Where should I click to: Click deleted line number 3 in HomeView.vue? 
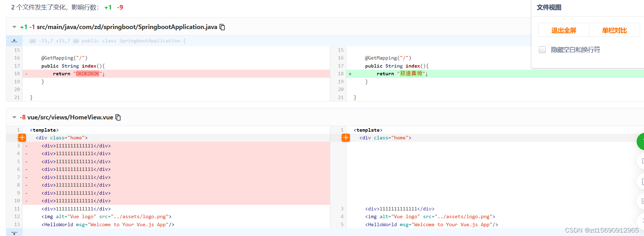18,146
